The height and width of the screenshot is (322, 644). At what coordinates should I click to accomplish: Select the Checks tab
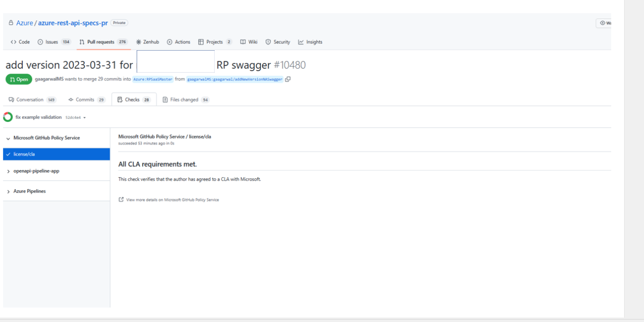point(134,100)
